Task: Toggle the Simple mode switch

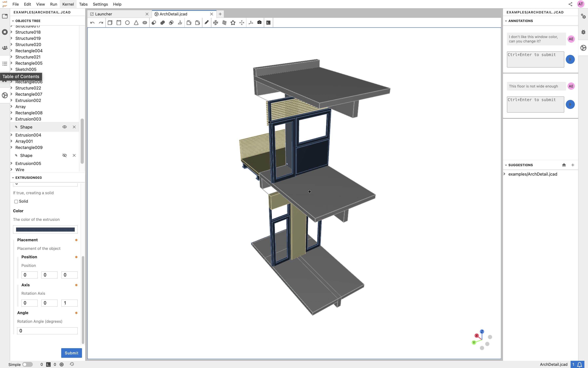Action: click(x=27, y=364)
